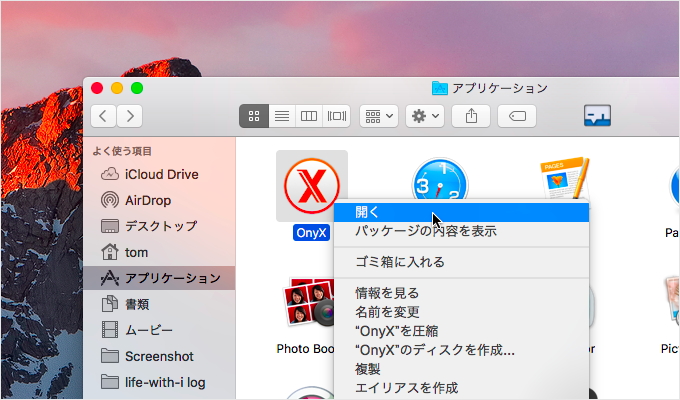Minimize the window with yellow button

(117, 88)
